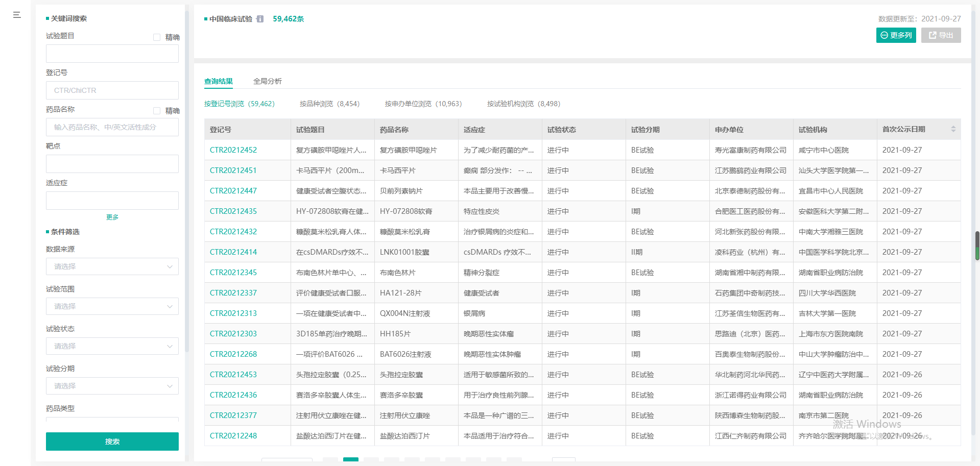Switch to 全局分析 tab
Viewport: 980px width, 466px height.
[268, 81]
